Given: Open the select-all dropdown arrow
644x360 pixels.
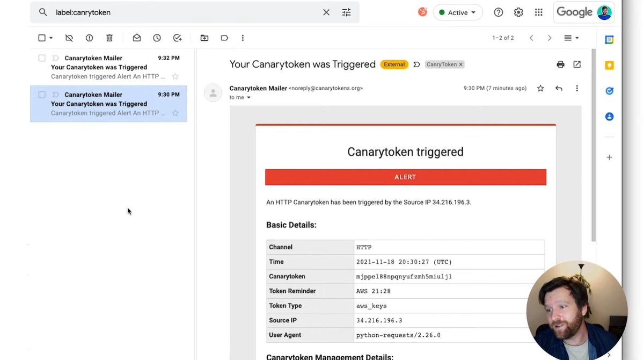Looking at the screenshot, I should [51, 38].
